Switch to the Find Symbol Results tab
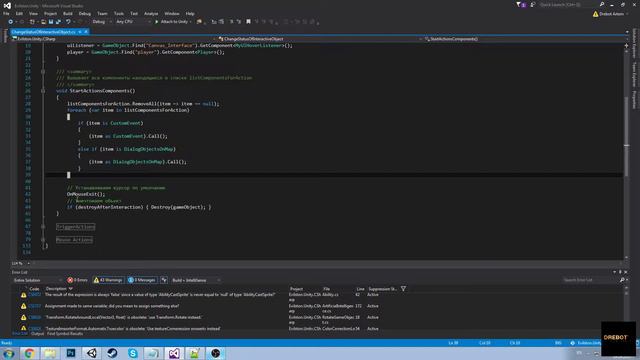 (65, 334)
